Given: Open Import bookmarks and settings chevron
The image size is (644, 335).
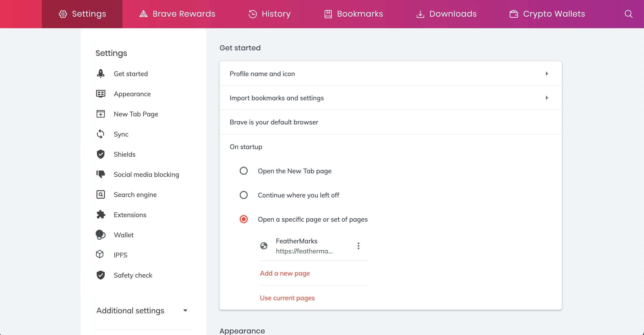Looking at the screenshot, I should coord(547,98).
